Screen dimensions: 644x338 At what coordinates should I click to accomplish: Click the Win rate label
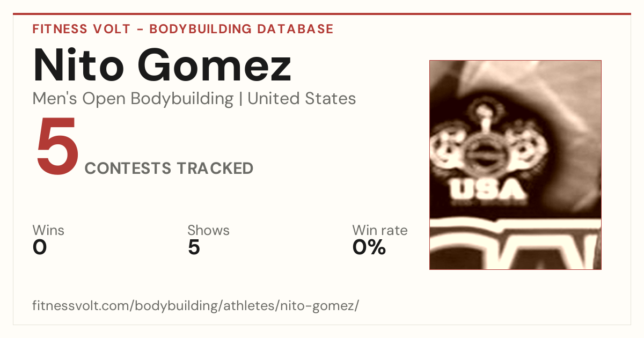[380, 230]
